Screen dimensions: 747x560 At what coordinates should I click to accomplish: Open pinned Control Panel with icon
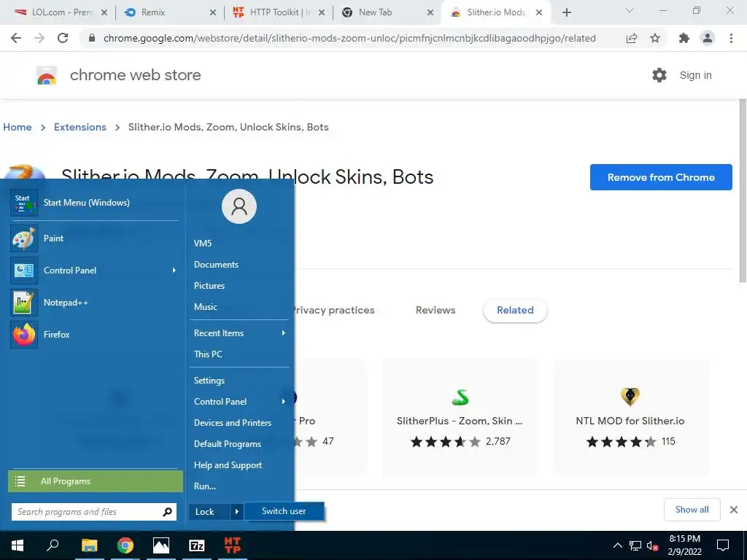coord(94,270)
